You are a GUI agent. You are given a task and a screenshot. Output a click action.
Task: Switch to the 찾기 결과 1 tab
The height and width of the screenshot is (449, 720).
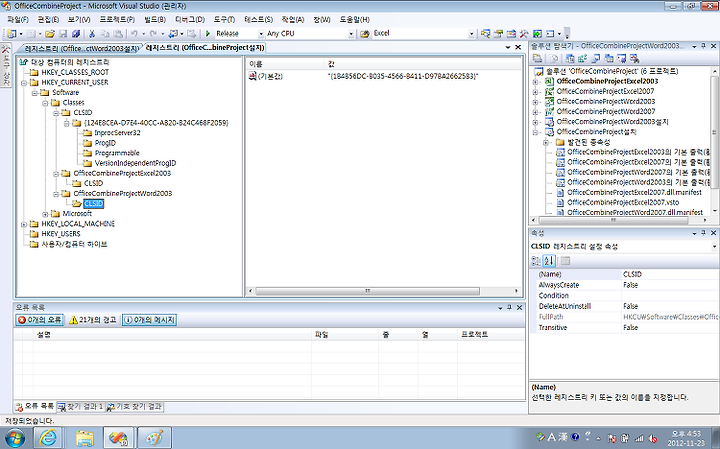[x=81, y=407]
